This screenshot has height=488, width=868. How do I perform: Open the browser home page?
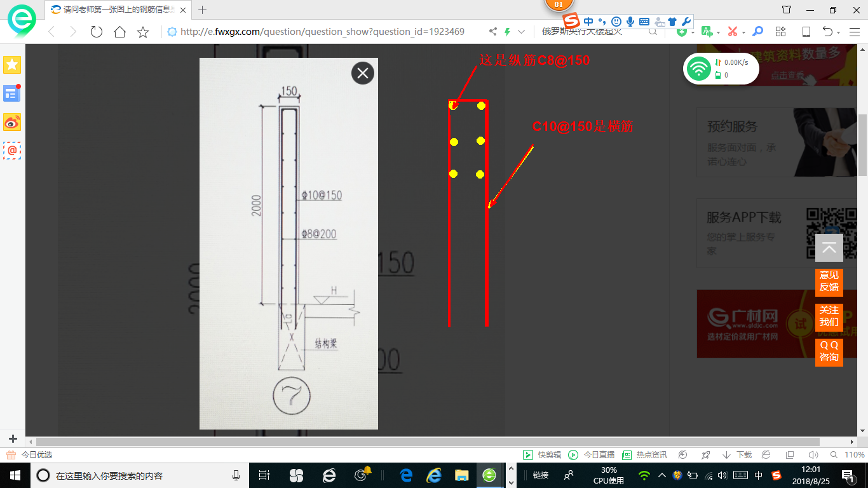click(119, 32)
